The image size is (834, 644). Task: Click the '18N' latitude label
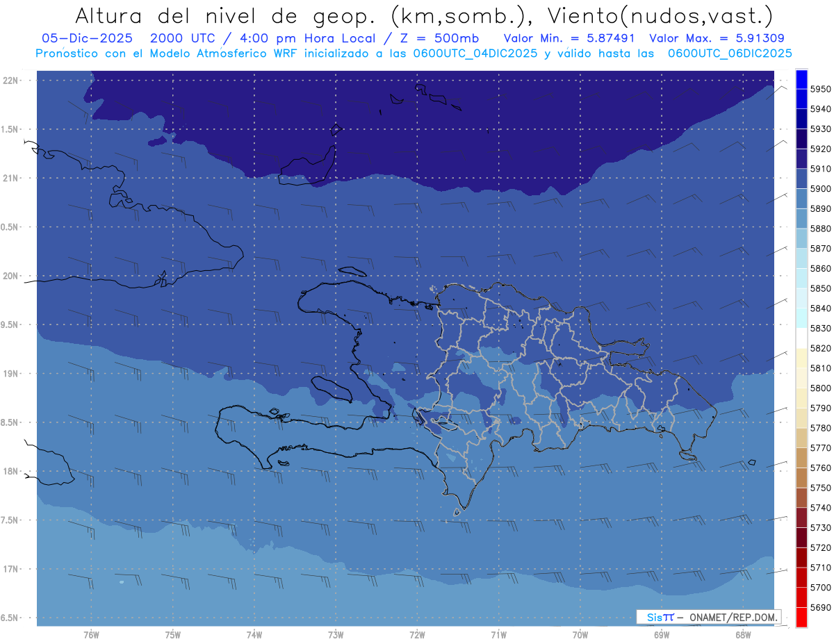10,471
